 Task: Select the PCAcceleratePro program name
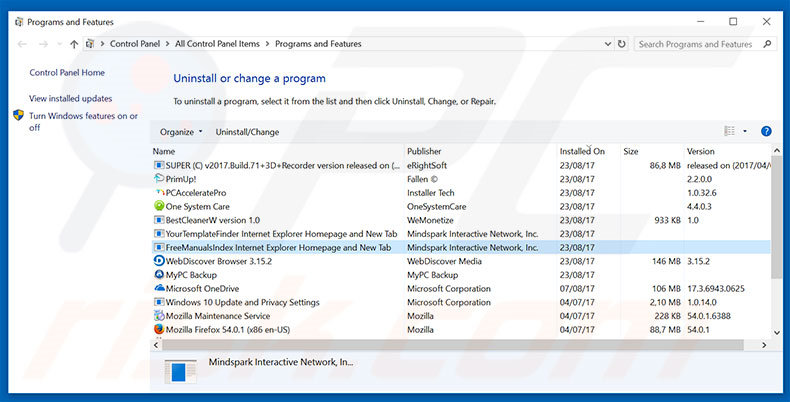pos(195,192)
